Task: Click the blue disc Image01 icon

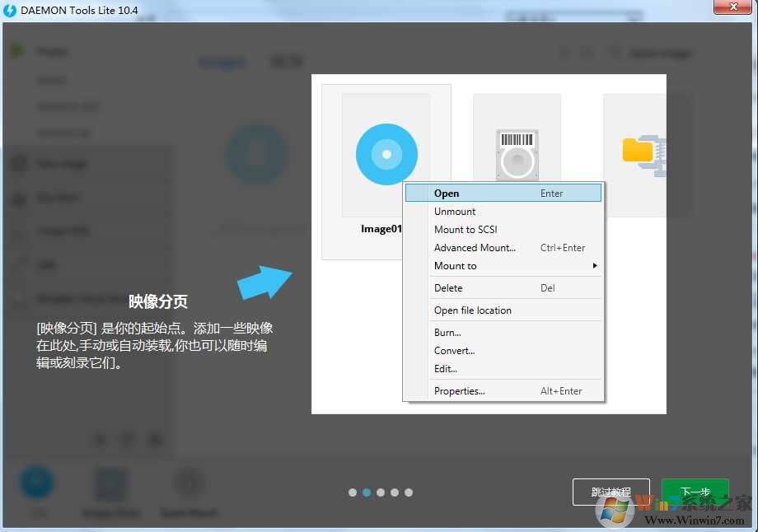Action: pyautogui.click(x=386, y=154)
